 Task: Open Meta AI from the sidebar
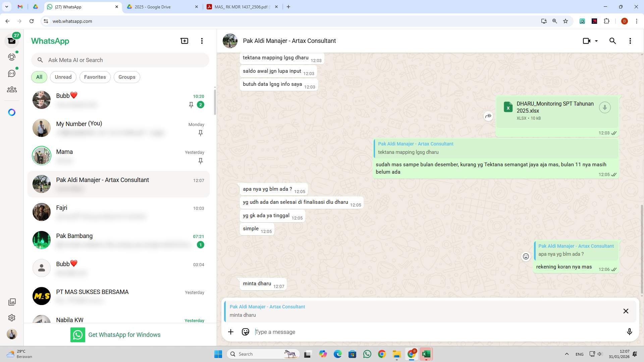(x=12, y=112)
